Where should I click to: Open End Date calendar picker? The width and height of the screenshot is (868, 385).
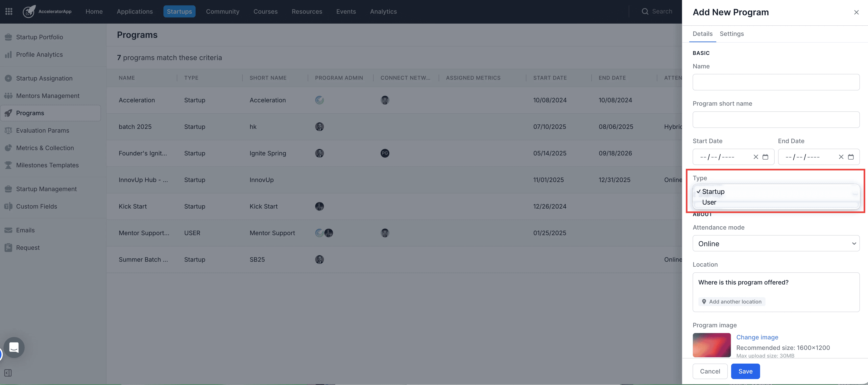[851, 157]
